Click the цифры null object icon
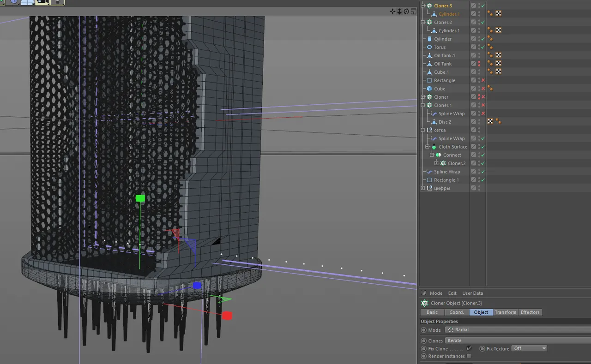 [x=429, y=188]
